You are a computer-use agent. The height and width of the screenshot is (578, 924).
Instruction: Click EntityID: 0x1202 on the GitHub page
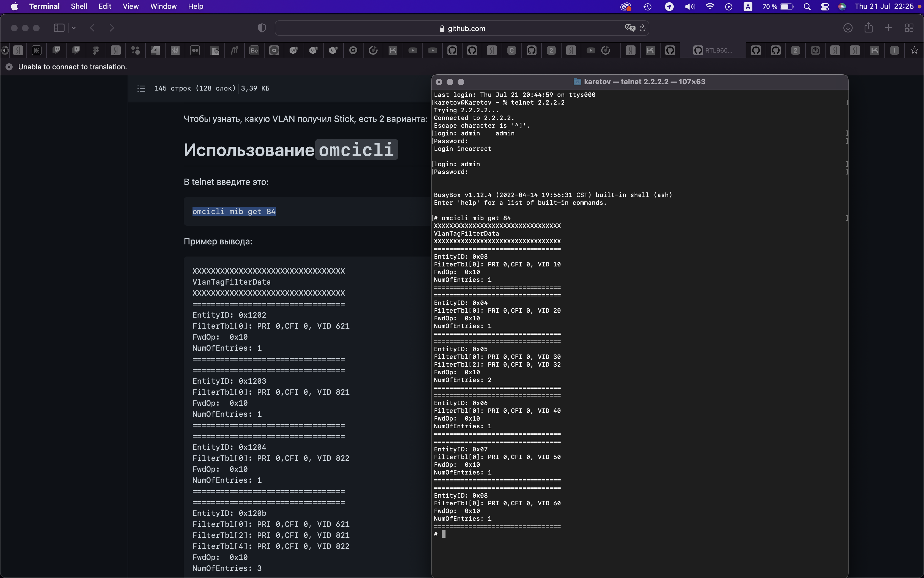tap(229, 315)
